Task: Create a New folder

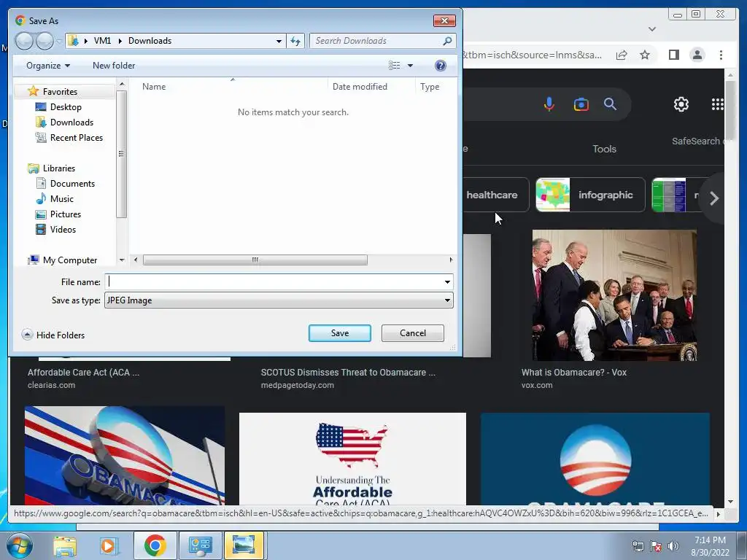Action: pyautogui.click(x=114, y=65)
